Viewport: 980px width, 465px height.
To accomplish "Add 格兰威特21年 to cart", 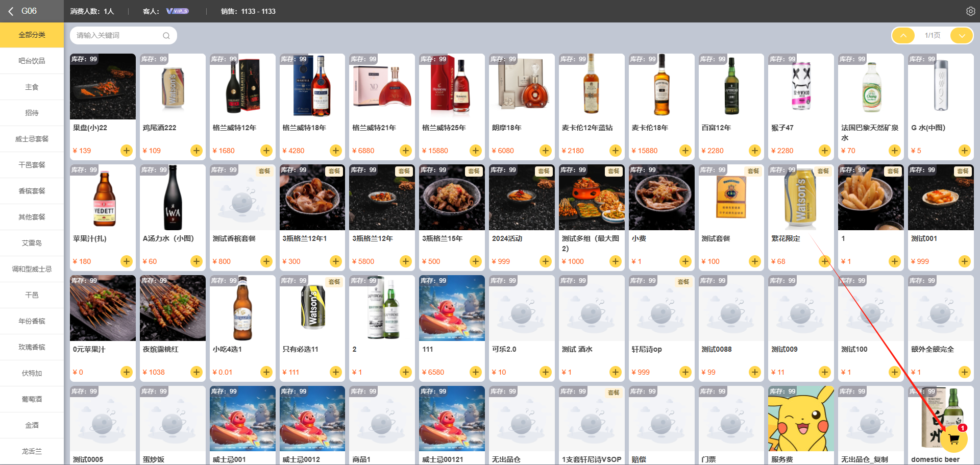I will [406, 151].
